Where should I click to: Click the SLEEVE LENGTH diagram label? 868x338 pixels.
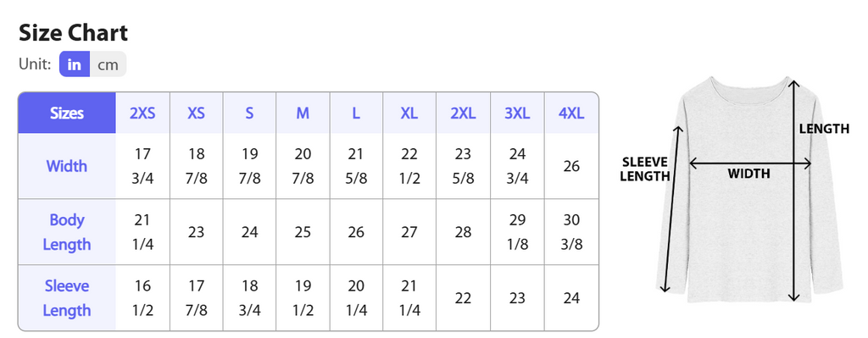point(645,169)
